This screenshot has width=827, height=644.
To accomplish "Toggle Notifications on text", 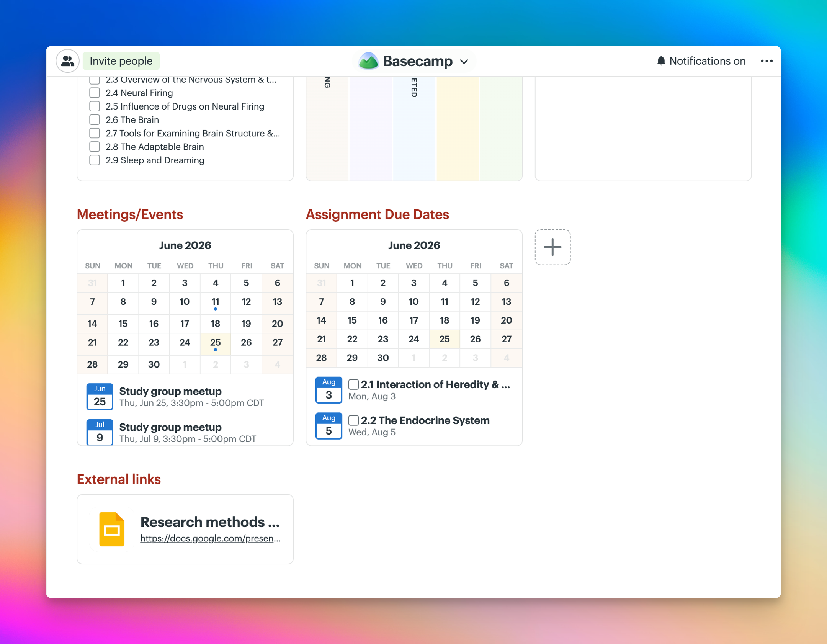I will point(707,61).
